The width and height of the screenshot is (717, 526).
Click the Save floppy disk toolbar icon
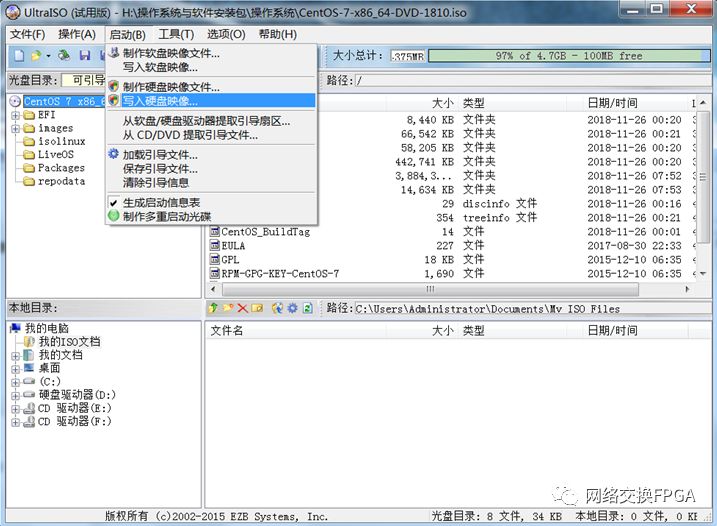[85, 55]
